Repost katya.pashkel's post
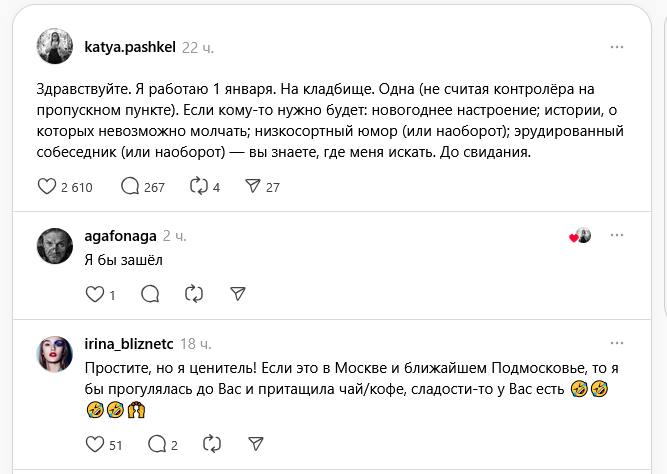The height and width of the screenshot is (474, 667). 201,187
